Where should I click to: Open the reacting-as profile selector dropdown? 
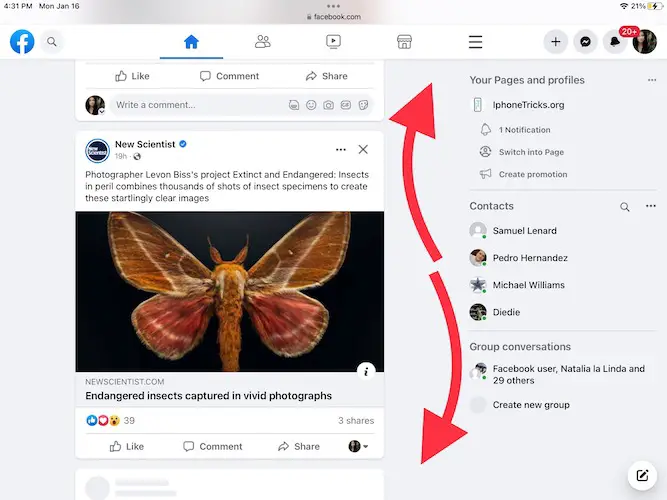pyautogui.click(x=358, y=446)
